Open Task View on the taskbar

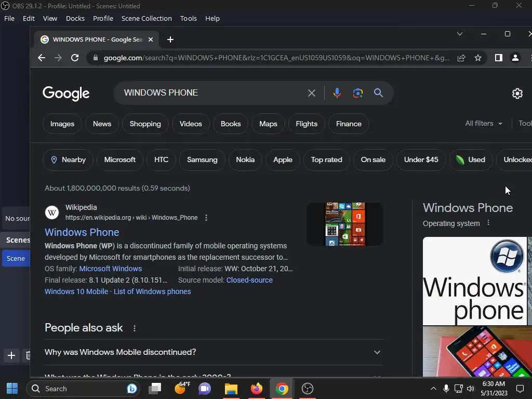(155, 389)
